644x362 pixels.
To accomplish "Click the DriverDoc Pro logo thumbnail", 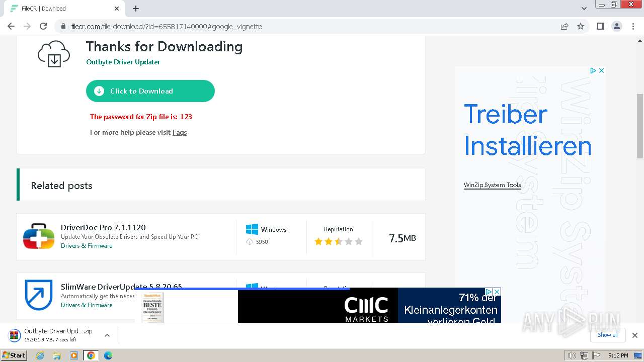I will 39,236.
